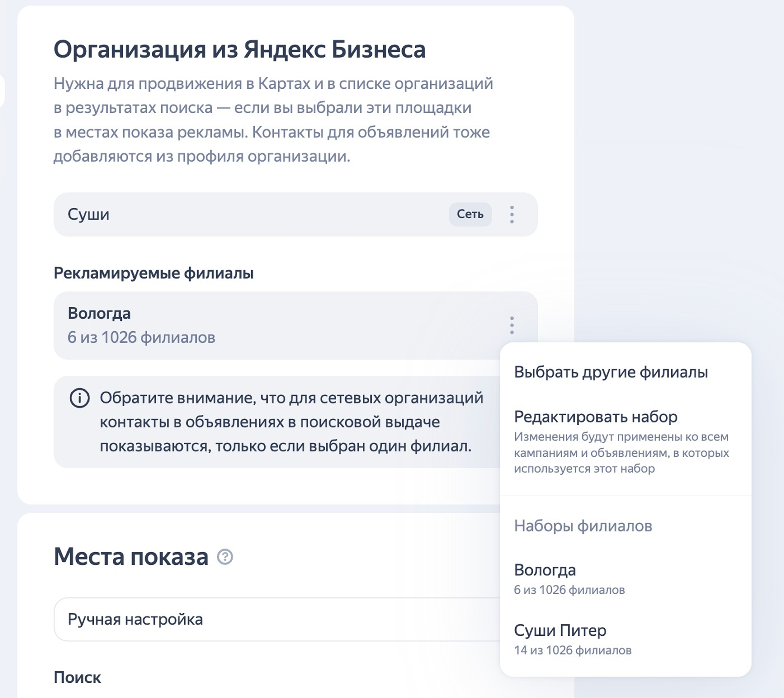Screen dimensions: 784x698
Task: Click the Места показа heading
Action: tap(131, 557)
